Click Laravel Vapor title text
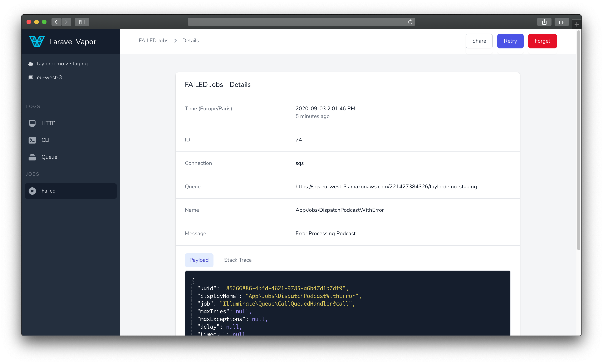Viewport: 603px width, 364px height. [73, 42]
